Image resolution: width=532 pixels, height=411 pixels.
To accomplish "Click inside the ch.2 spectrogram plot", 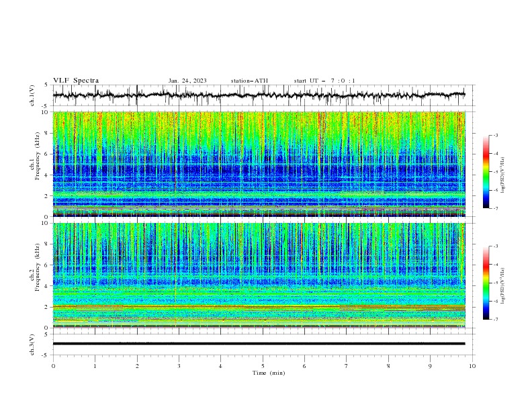I will (259, 275).
